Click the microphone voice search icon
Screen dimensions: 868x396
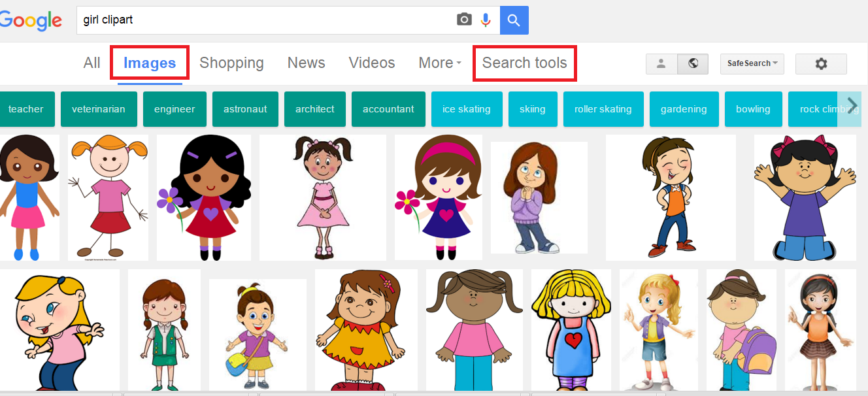point(485,20)
